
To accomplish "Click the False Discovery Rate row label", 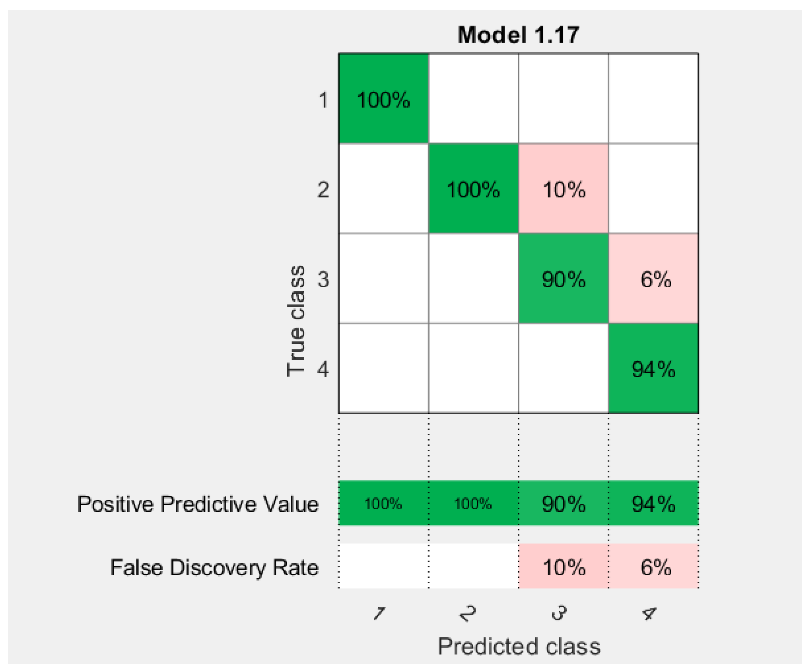I will [214, 568].
